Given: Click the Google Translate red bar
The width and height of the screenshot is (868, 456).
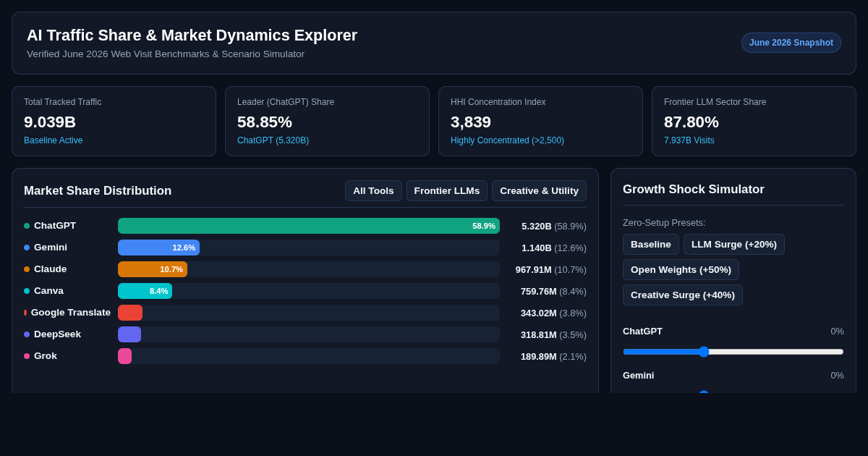Looking at the screenshot, I should pyautogui.click(x=130, y=313).
